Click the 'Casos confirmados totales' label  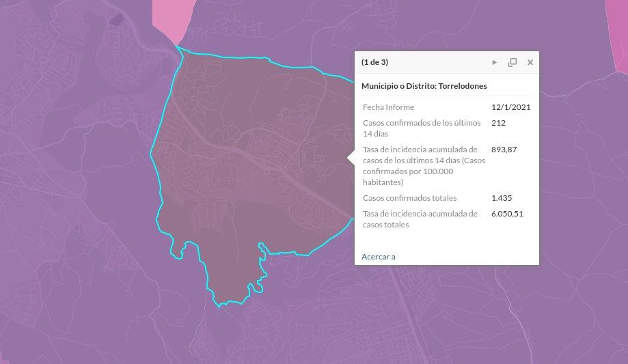410,198
